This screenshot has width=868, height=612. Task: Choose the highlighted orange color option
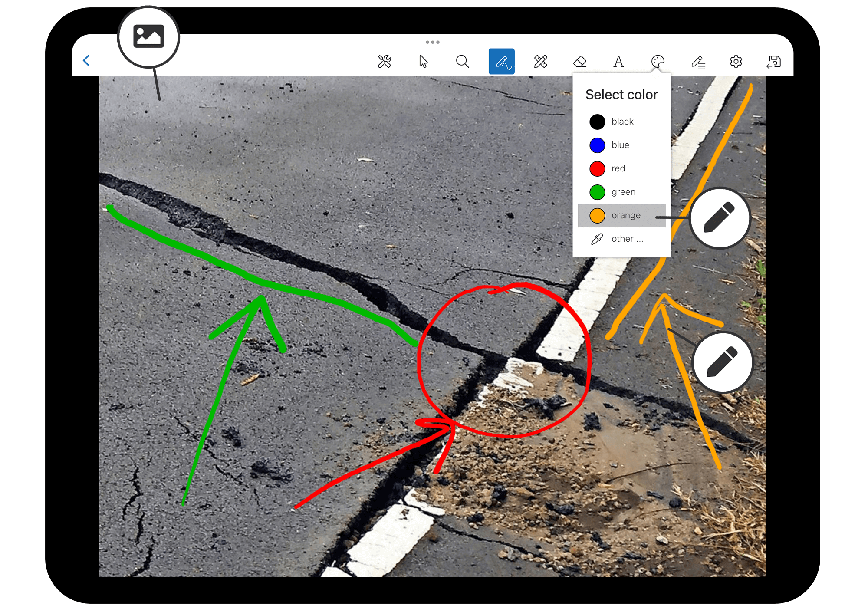622,215
